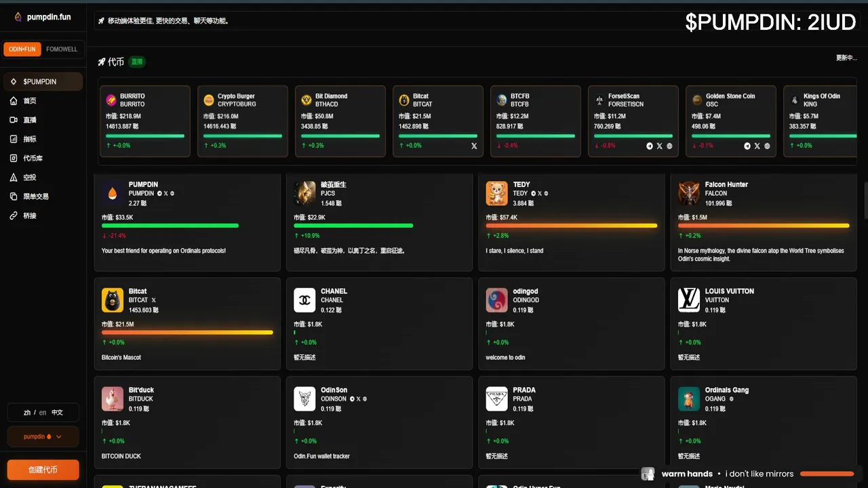Click the Kings Of Odin token icon

[x=795, y=100]
